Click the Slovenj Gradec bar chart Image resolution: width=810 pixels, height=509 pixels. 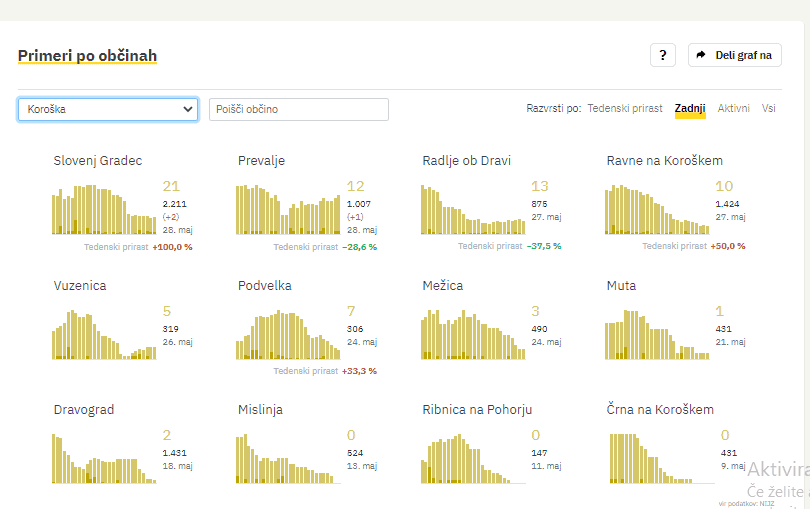[104, 210]
